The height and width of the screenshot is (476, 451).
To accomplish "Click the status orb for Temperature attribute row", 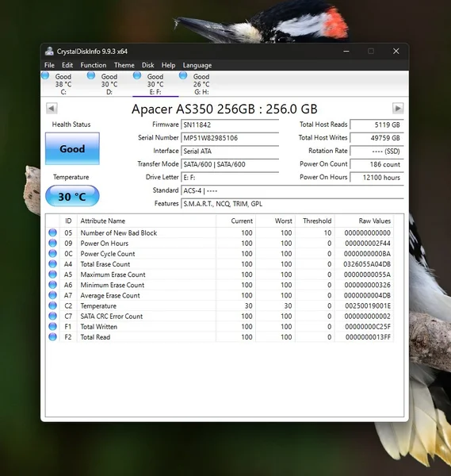I will coord(53,305).
